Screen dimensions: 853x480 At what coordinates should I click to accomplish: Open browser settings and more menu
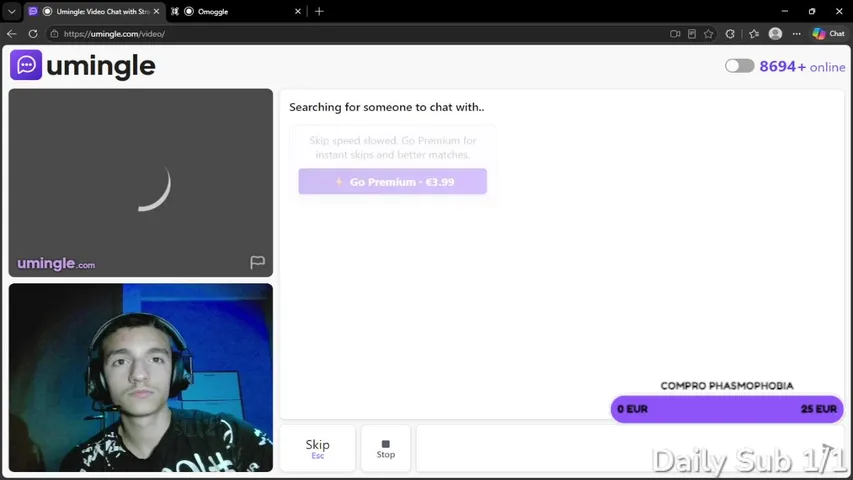(x=796, y=34)
